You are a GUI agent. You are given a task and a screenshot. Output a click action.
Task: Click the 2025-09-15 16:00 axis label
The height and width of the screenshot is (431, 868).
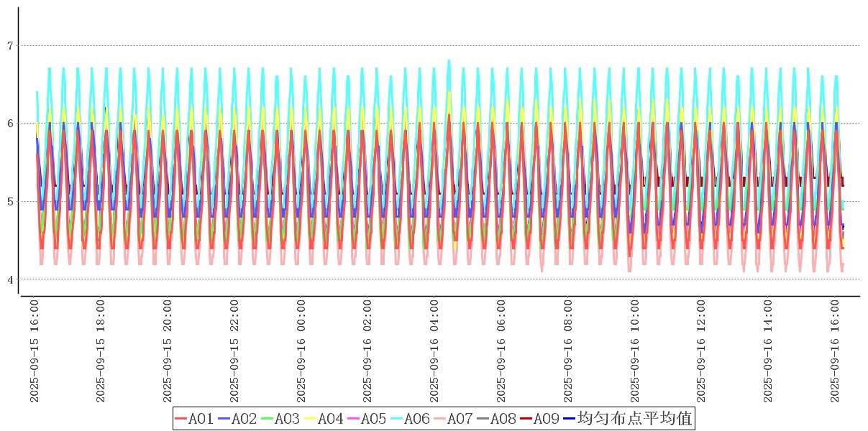34,351
